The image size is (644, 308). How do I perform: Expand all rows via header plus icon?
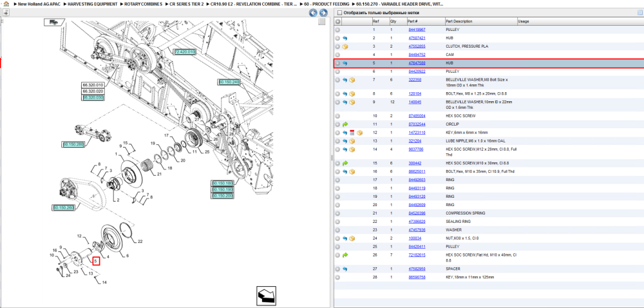[337, 21]
